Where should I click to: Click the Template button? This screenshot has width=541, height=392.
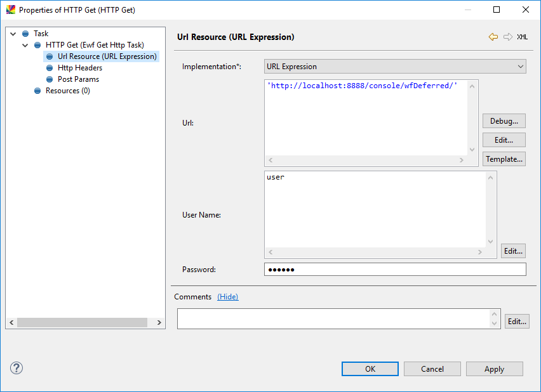[x=504, y=159]
